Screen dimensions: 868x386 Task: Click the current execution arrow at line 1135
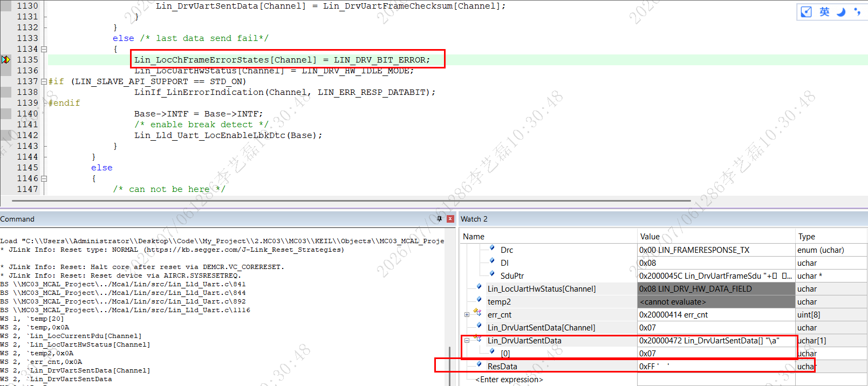6,60
